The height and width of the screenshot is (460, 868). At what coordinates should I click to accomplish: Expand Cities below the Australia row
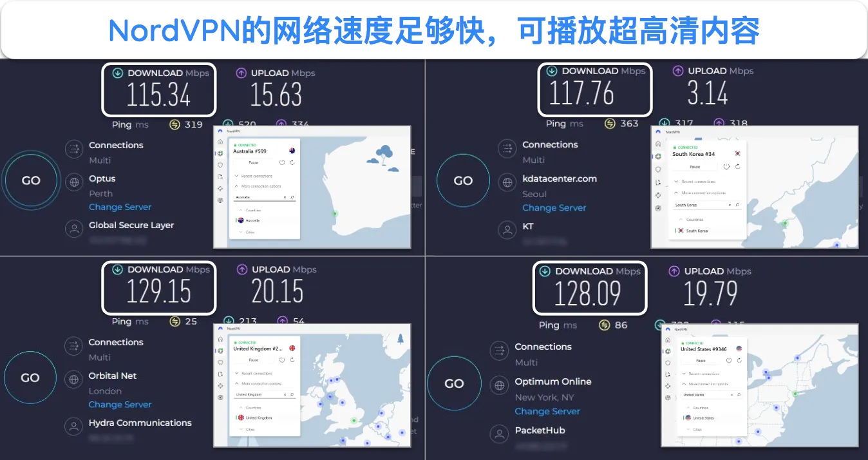(247, 232)
